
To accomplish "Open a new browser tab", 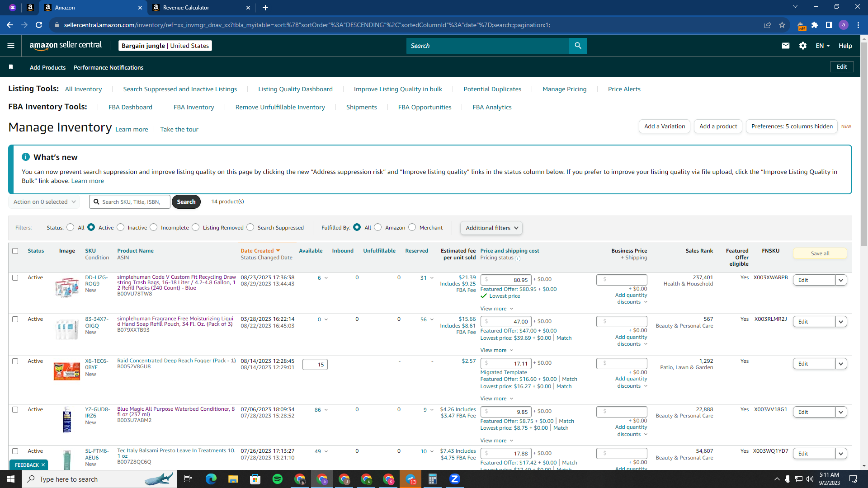I will pyautogui.click(x=265, y=8).
